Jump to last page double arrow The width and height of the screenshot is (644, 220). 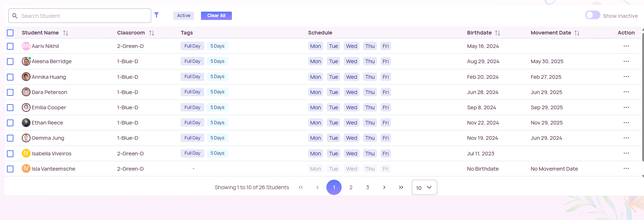tap(401, 187)
